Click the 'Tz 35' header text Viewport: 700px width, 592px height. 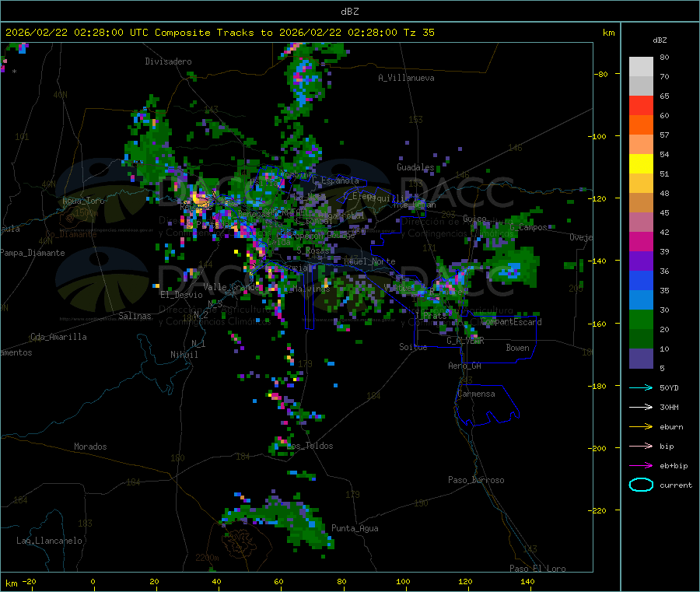coord(418,33)
